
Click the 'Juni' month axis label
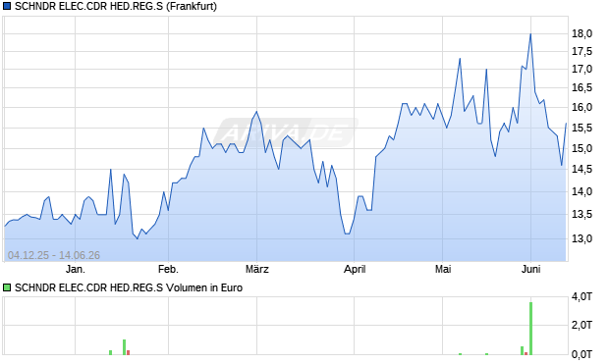click(530, 269)
